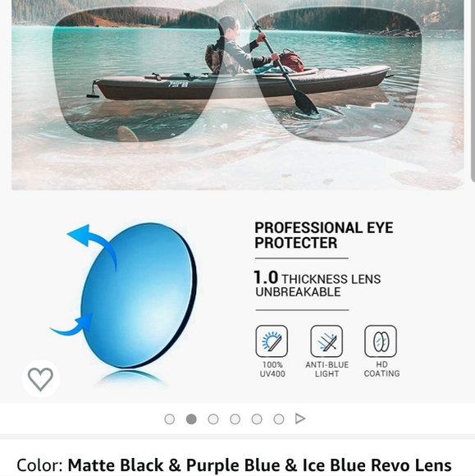Open the kayak lens comparison image
Screen dimensions: 475x476
tap(238, 95)
